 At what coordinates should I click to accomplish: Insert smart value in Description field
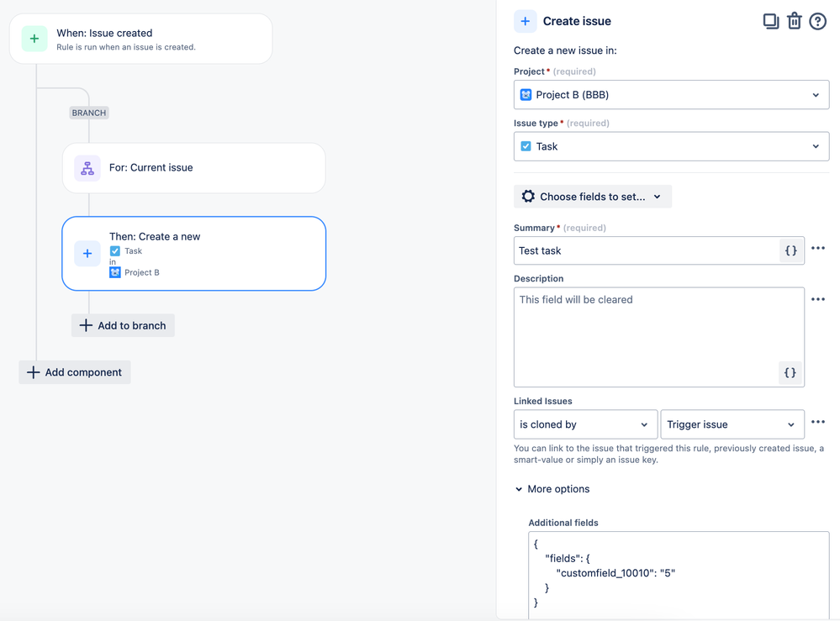point(790,372)
